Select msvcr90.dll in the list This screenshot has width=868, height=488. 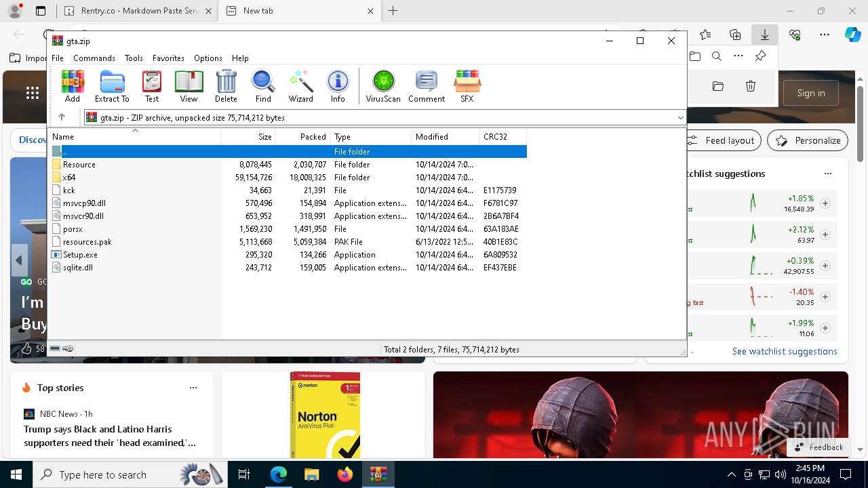pyautogui.click(x=288, y=216)
